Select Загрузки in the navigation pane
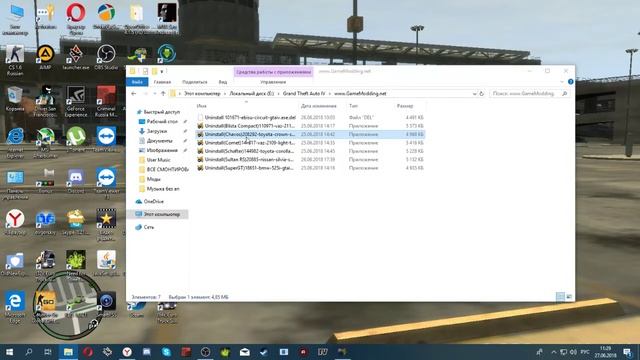Screen dimensions: 640x360 tap(157, 131)
